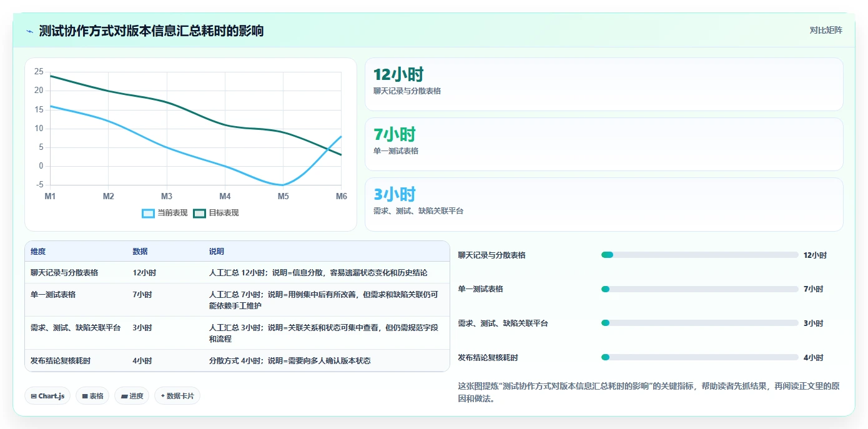Click table cell 需求、测试、缺陷关联平台
868x429 pixels.
pyautogui.click(x=76, y=328)
